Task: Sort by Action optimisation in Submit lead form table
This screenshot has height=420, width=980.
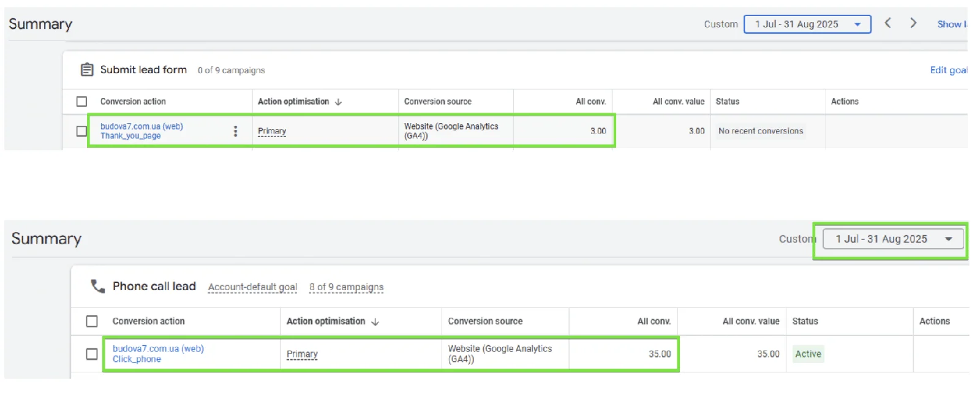Action: point(293,102)
